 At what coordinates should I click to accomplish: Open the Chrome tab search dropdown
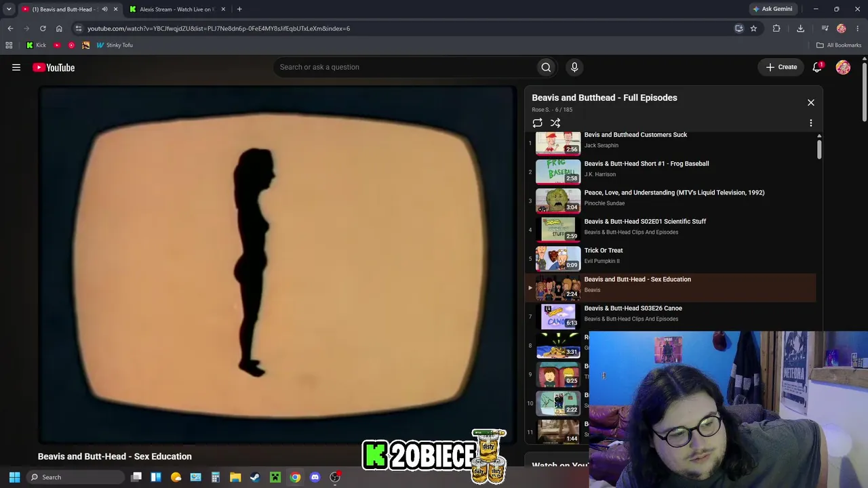point(9,9)
